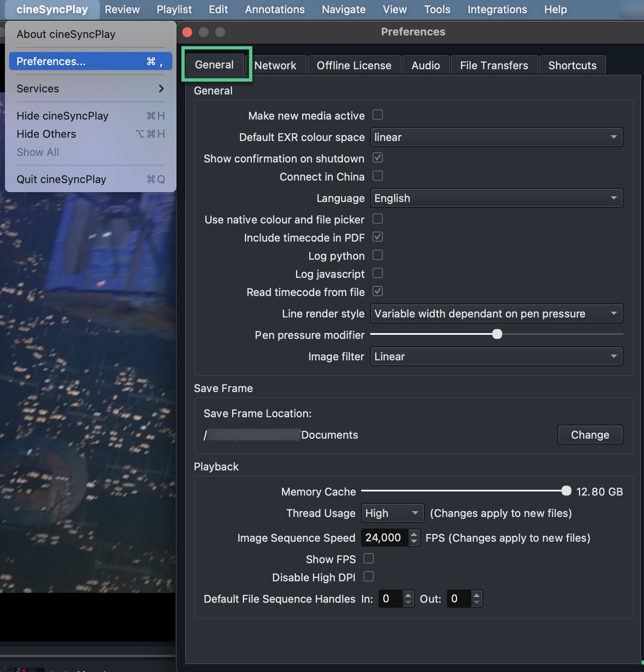Select Hide cineSyncPlay menu item

(90, 116)
